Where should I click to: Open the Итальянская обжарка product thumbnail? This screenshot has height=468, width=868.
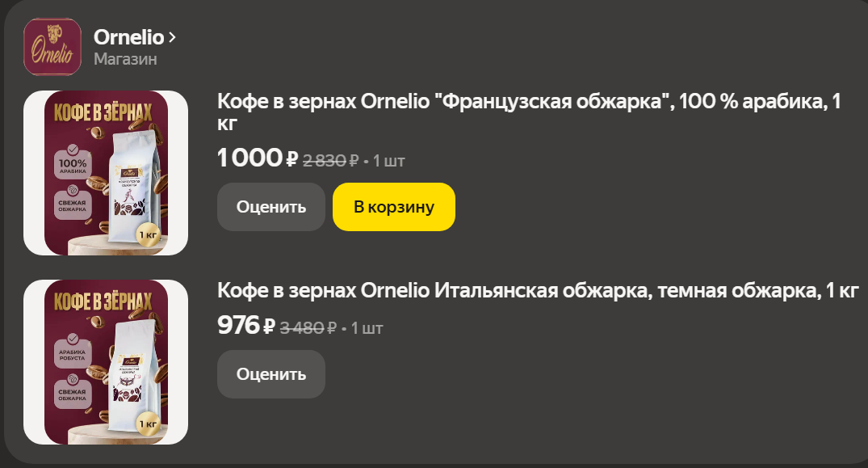[x=106, y=362]
